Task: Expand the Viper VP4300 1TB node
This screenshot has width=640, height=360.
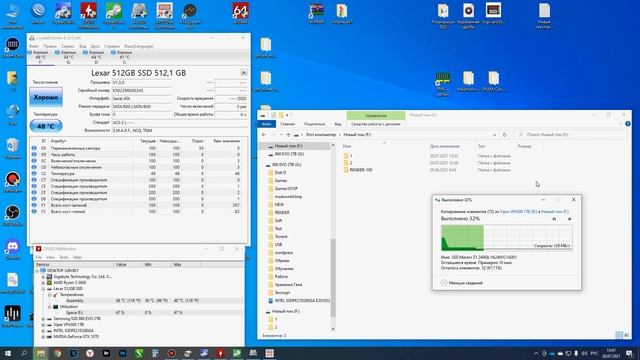Action: point(43,324)
